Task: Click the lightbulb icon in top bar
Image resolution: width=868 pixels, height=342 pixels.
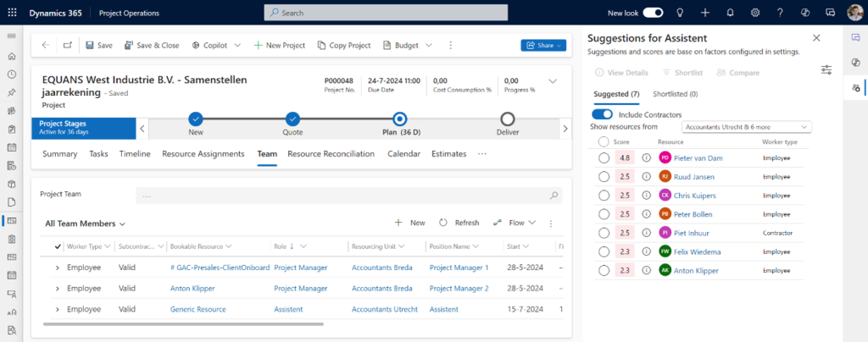Action: click(680, 13)
